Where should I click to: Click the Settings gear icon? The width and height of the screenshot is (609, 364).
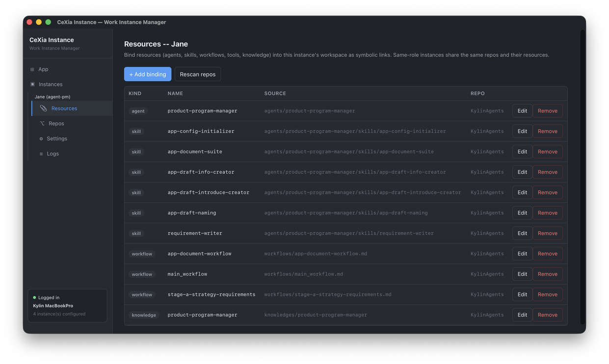(x=41, y=139)
